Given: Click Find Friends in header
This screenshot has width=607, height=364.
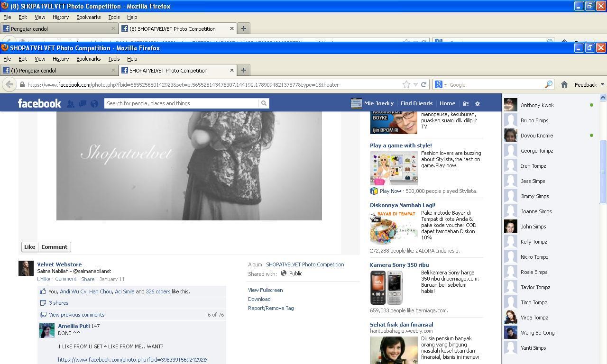Looking at the screenshot, I should [416, 103].
